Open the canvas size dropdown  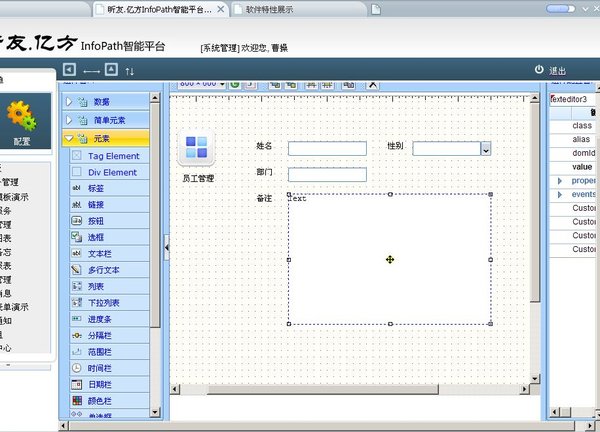pos(222,84)
